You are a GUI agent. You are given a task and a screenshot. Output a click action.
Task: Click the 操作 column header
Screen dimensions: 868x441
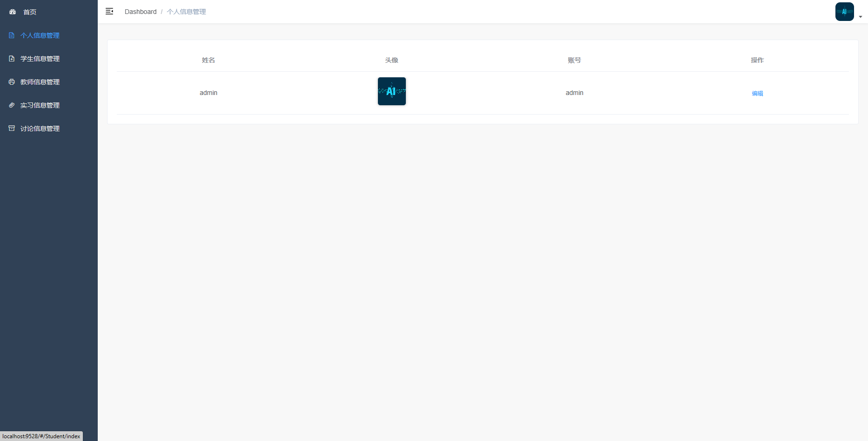757,60
